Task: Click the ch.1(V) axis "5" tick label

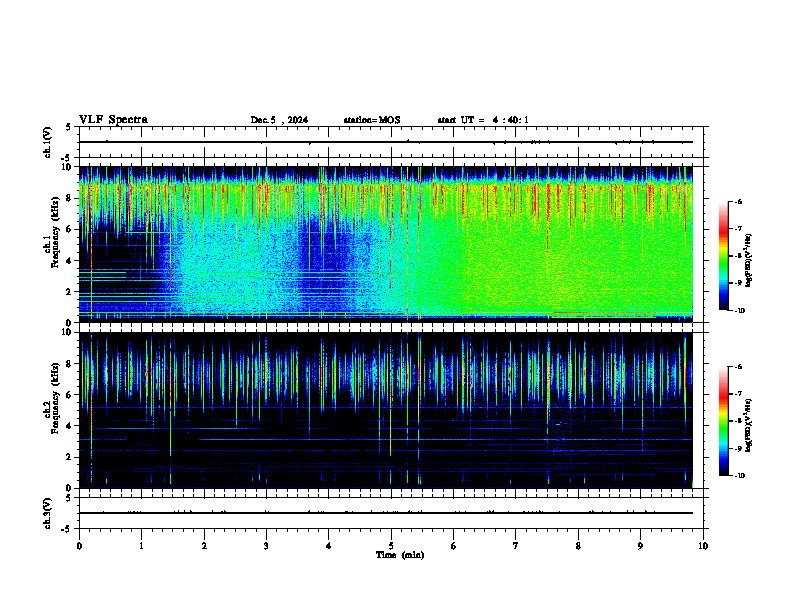Action: point(69,127)
